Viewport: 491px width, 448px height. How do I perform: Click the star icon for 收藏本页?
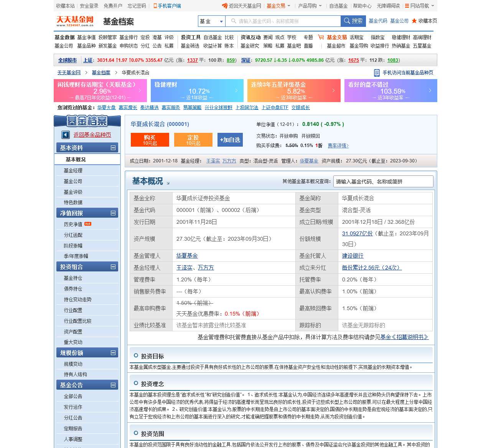click(x=414, y=21)
